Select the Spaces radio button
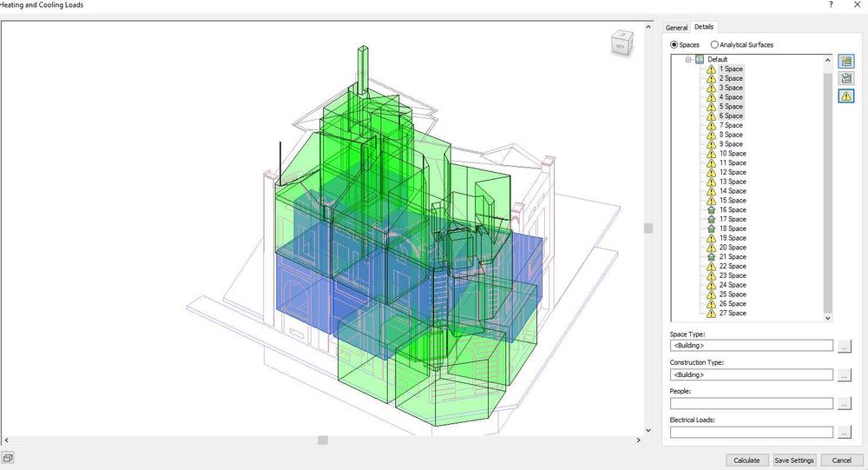Viewport: 868px width, 470px height. pos(674,45)
